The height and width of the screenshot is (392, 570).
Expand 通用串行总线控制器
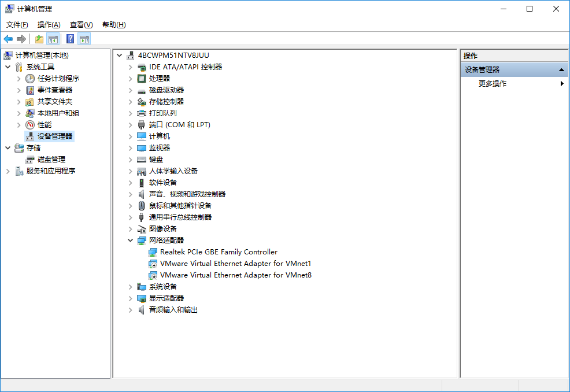pyautogui.click(x=130, y=217)
